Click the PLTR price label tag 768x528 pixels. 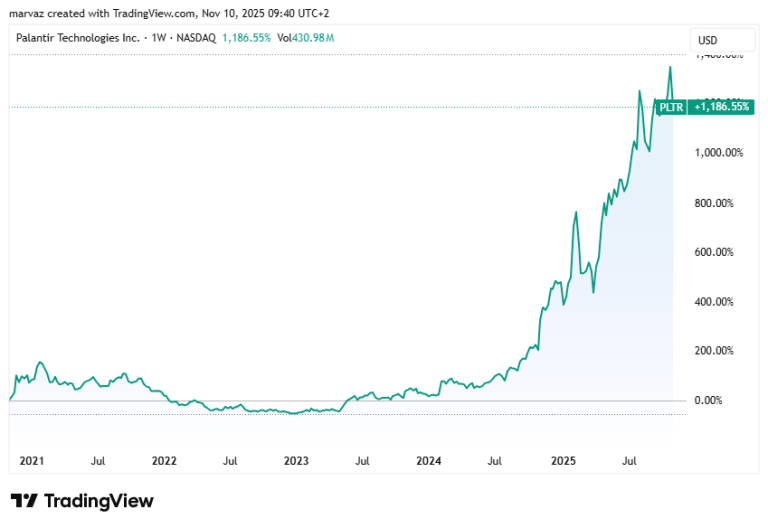click(x=671, y=107)
